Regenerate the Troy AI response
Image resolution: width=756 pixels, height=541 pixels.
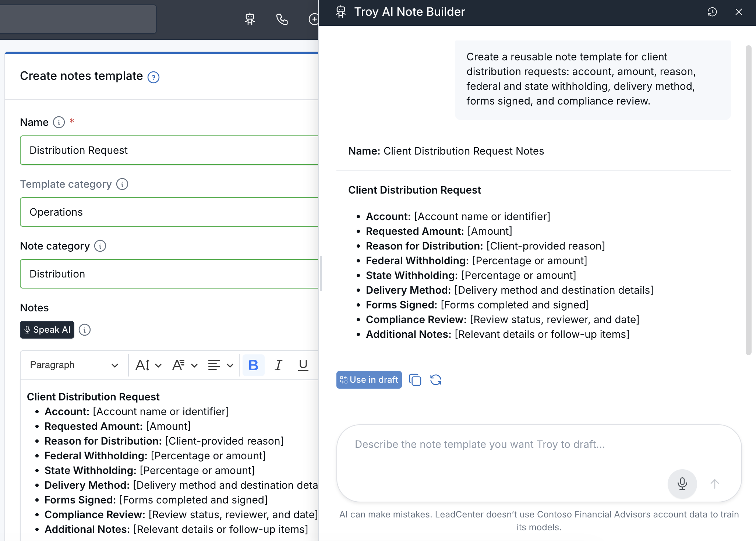[x=436, y=380]
